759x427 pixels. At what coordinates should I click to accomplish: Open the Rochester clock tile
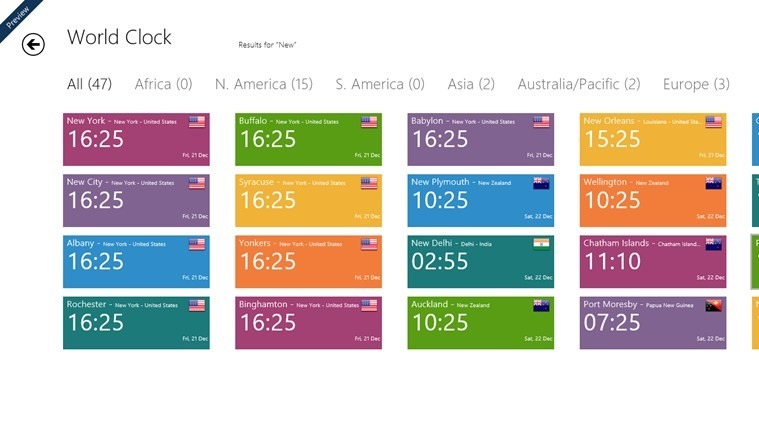click(136, 323)
